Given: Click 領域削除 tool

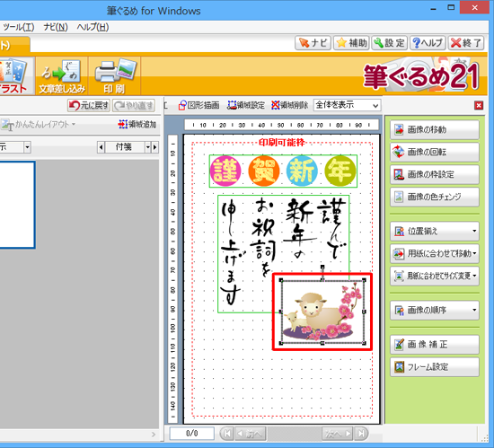Looking at the screenshot, I should coord(289,105).
